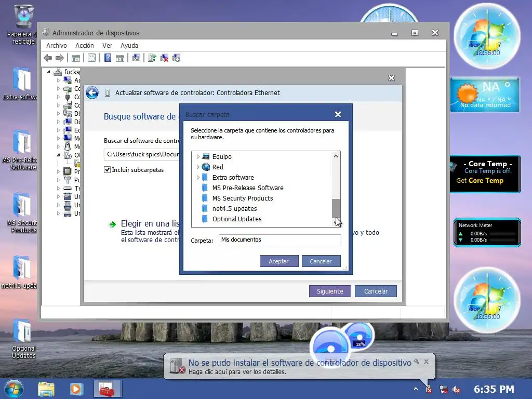Toggle the action pane toolbar icon
This screenshot has width=532, height=399.
[x=120, y=58]
